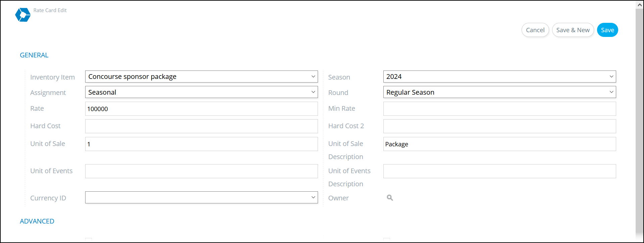Open the Season dropdown showing 2024
The width and height of the screenshot is (644, 243).
[x=499, y=77]
